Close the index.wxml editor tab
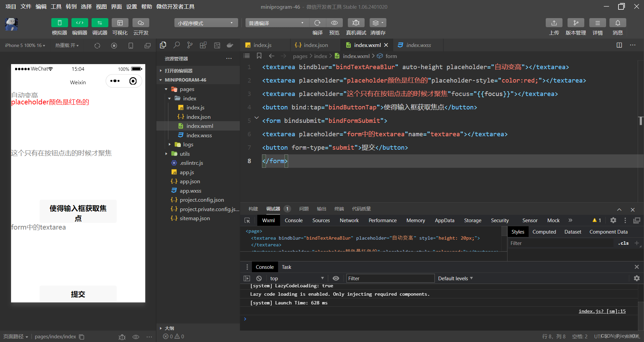The width and height of the screenshot is (644, 342). [x=386, y=45]
